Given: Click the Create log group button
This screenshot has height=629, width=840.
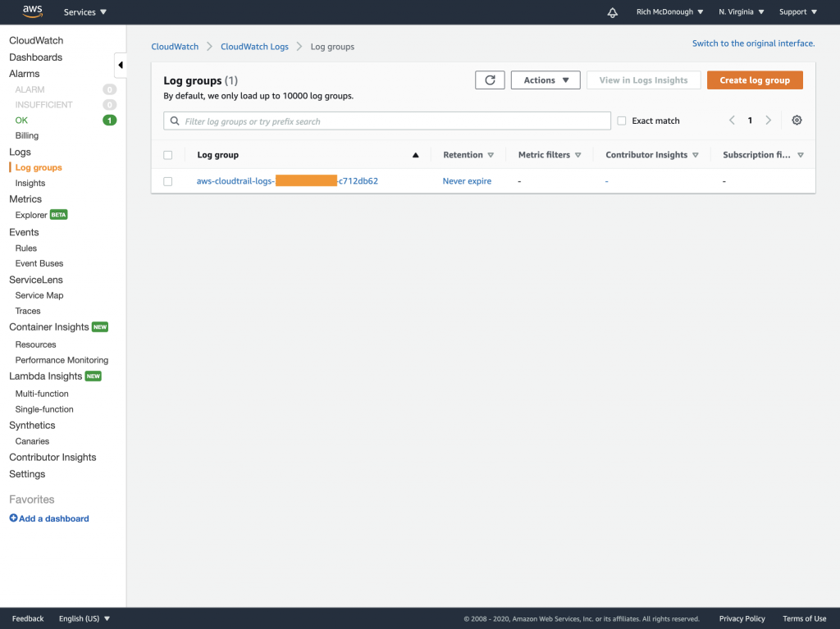Looking at the screenshot, I should pyautogui.click(x=754, y=80).
